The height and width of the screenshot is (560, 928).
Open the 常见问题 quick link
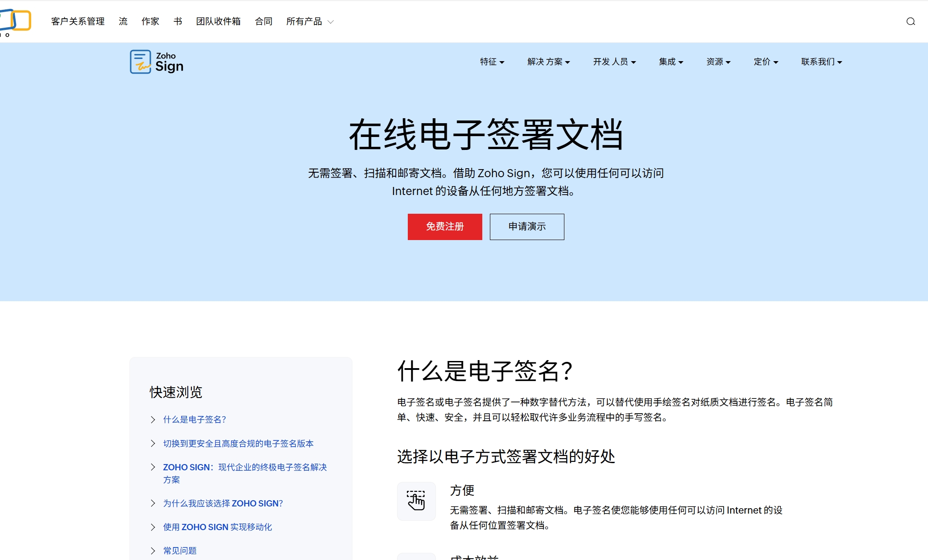tap(180, 551)
